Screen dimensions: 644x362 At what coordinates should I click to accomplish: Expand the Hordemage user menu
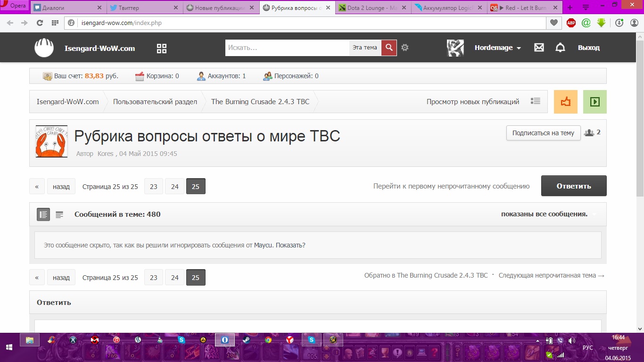(x=498, y=48)
